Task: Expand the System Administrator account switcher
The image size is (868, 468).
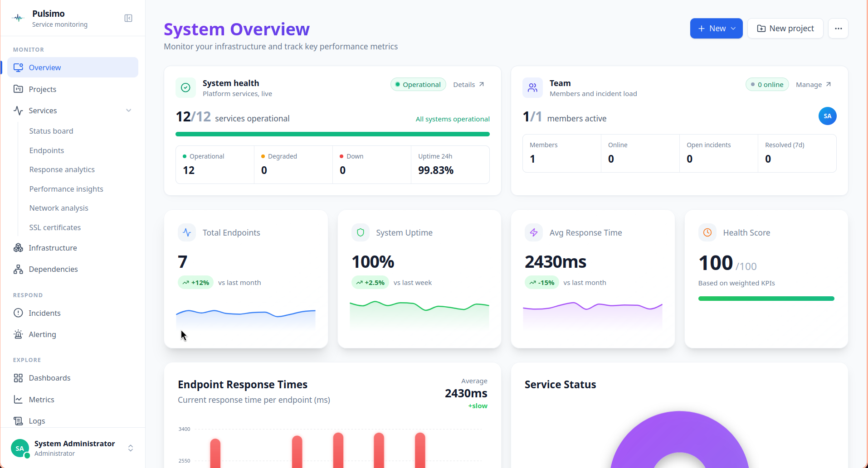Action: tap(131, 448)
